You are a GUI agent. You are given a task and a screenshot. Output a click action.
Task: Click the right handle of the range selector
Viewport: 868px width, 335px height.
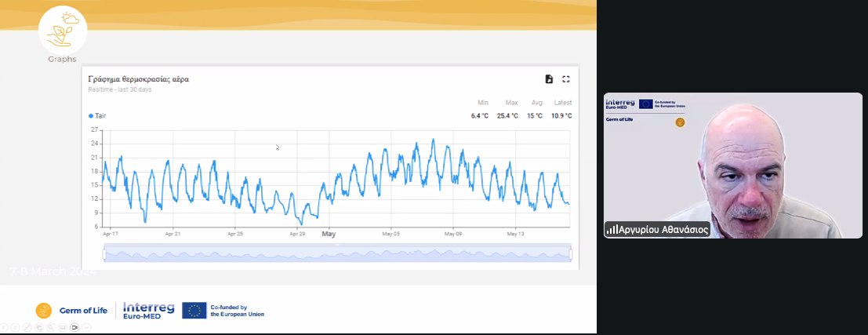[x=571, y=253]
